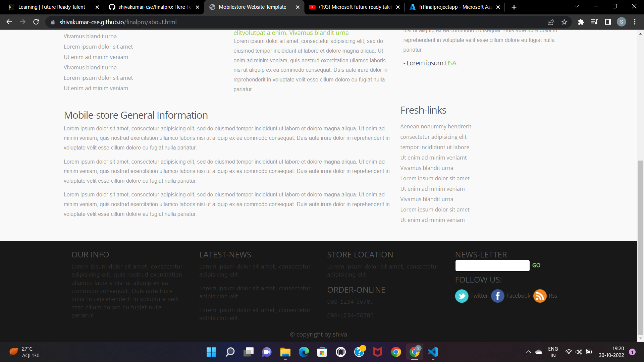Open the browser Extensions puzzle icon
Viewport: 644px width, 362px height.
581,22
